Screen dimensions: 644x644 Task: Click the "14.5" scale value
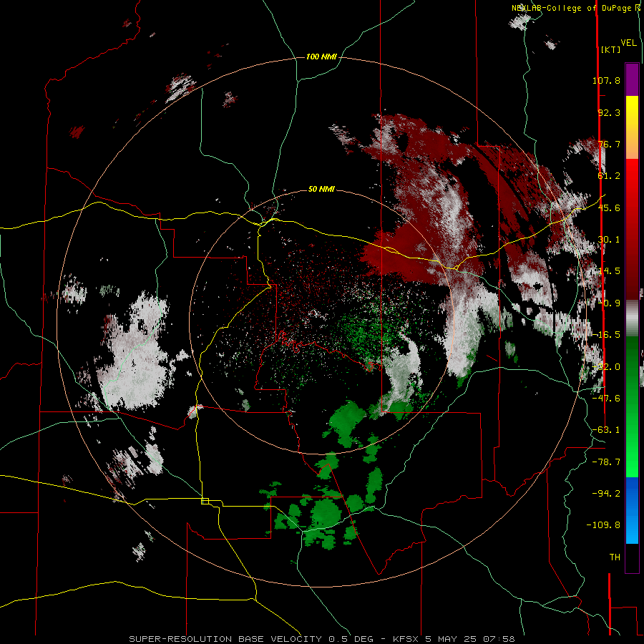click(609, 271)
